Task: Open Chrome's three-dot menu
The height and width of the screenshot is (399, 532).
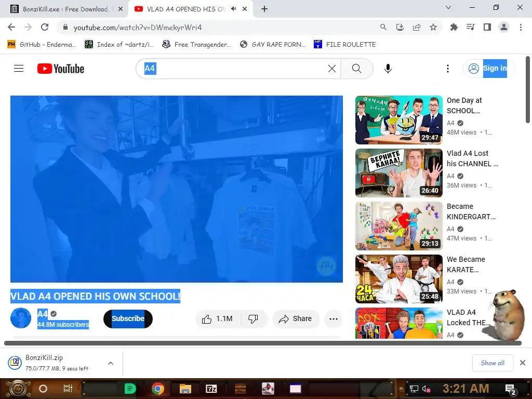Action: click(521, 27)
